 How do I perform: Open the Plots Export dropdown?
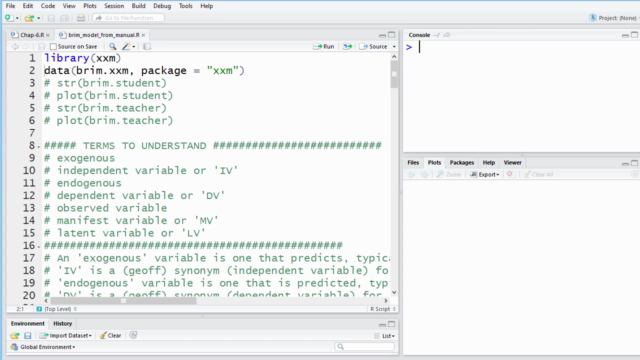point(484,175)
